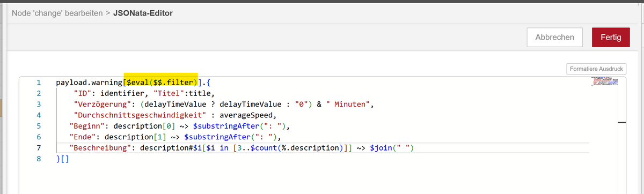Screen dimensions: 644x194
Task: Click the $join function in line 7
Action: click(x=383, y=148)
